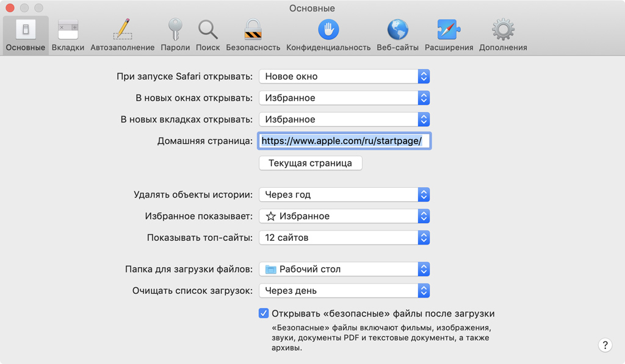Image resolution: width=625 pixels, height=364 pixels.
Task: Open the Удалять объекты истории dropdown
Action: (x=344, y=194)
